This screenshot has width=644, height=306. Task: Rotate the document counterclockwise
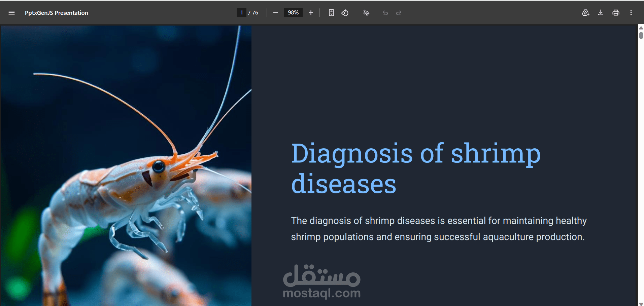tap(345, 13)
